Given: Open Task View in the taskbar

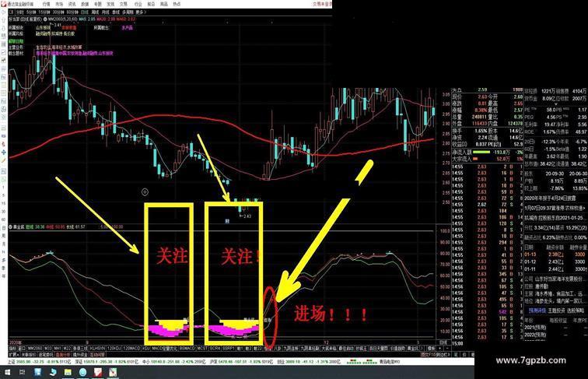Looking at the screenshot, I should click(22, 372).
